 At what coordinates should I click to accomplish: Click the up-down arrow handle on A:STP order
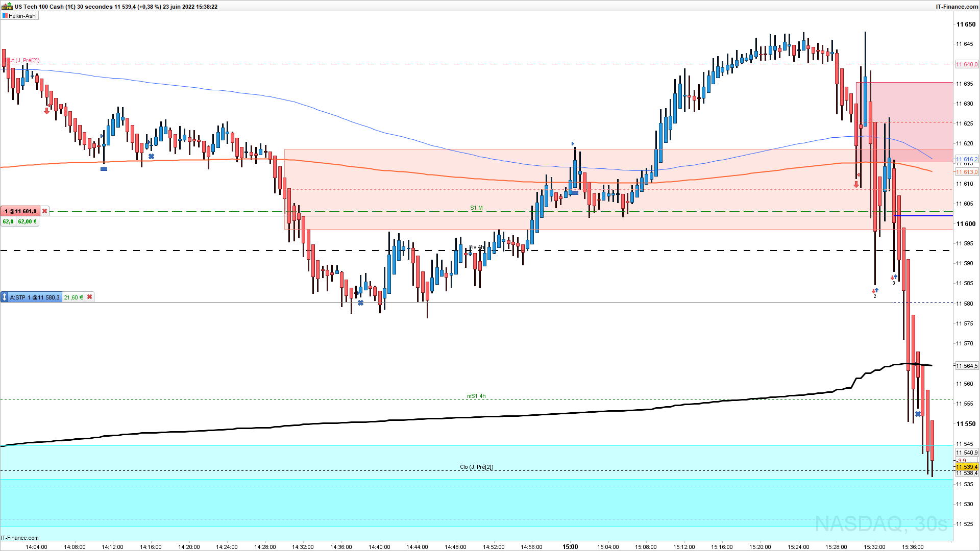pyautogui.click(x=4, y=297)
